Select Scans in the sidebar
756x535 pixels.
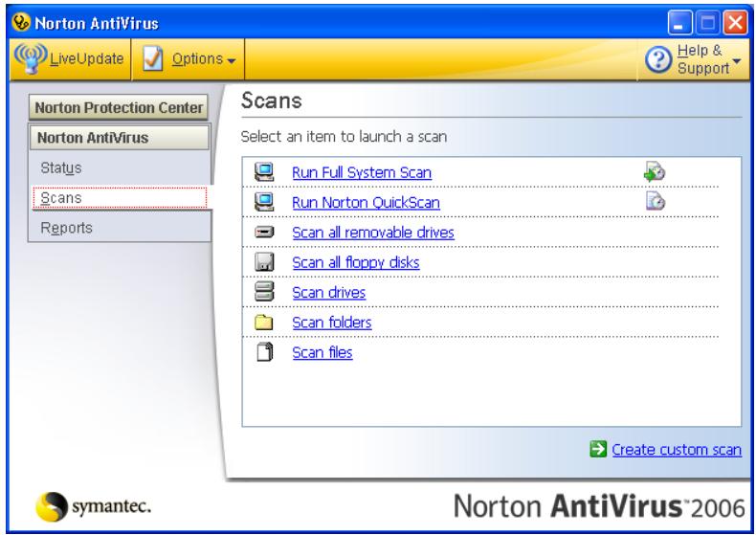click(x=120, y=198)
